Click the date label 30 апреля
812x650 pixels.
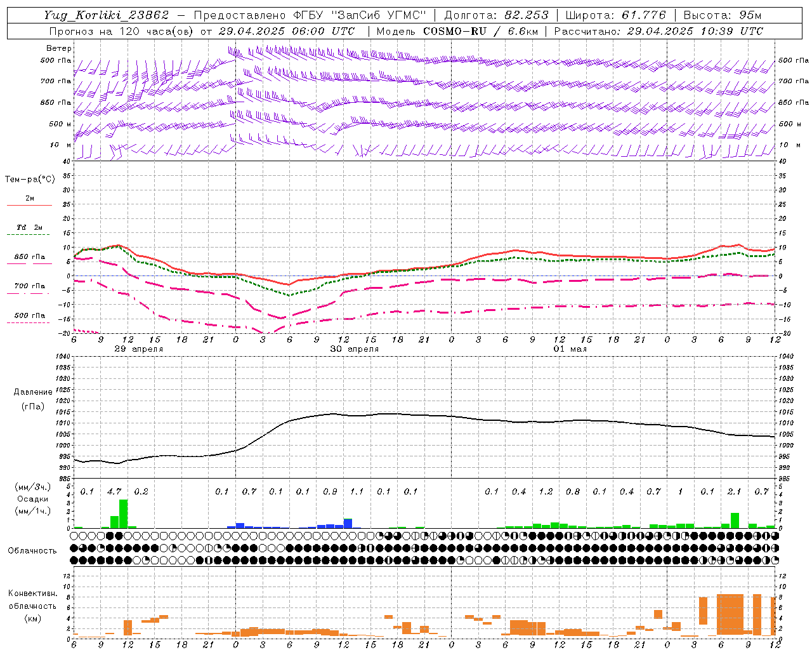click(x=355, y=349)
